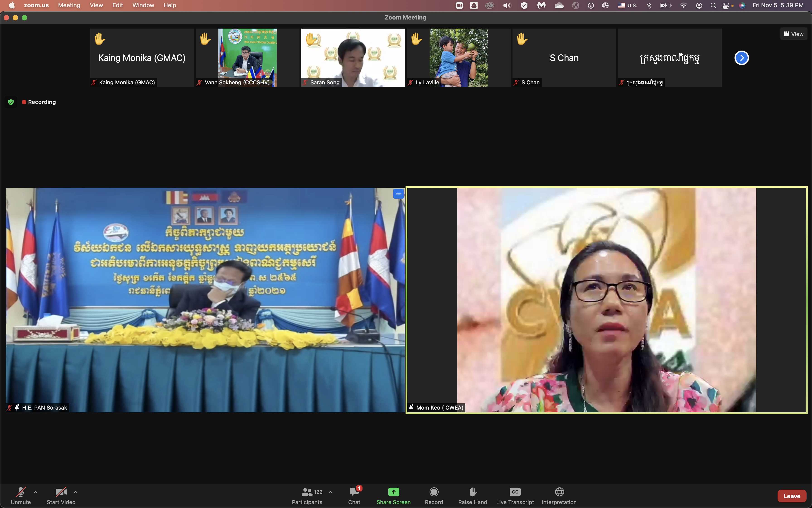Open the Edit menu
812x508 pixels.
[x=118, y=5]
